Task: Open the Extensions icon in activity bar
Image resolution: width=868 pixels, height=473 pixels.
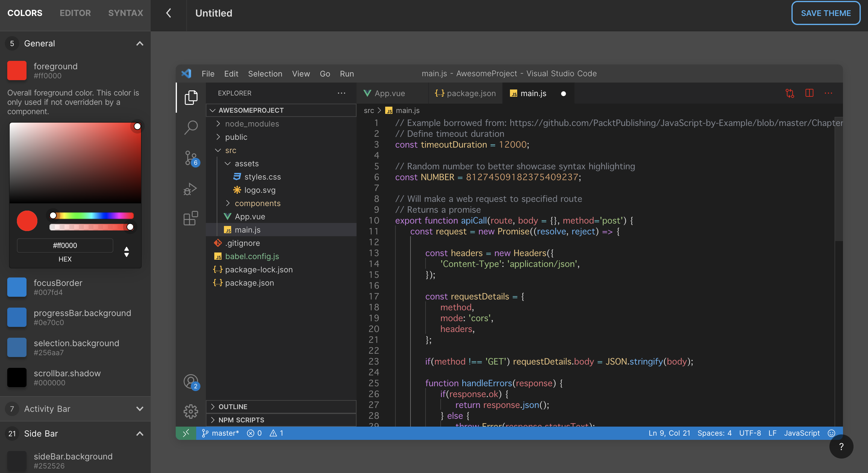Action: tap(191, 218)
